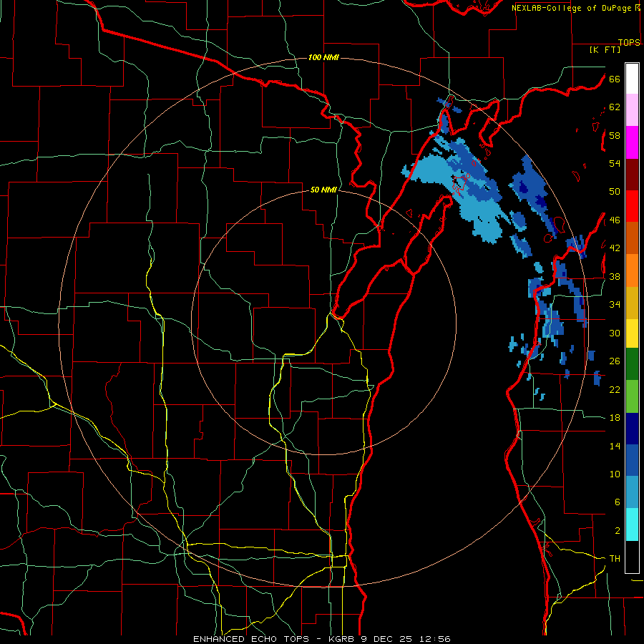Click the dark green legend swatch
This screenshot has height=644, width=644.
pyautogui.click(x=632, y=364)
